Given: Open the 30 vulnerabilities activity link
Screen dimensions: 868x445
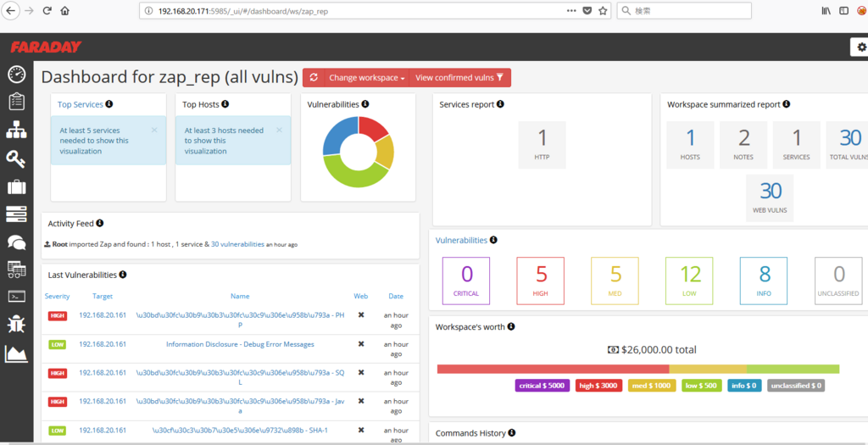Looking at the screenshot, I should coord(237,243).
